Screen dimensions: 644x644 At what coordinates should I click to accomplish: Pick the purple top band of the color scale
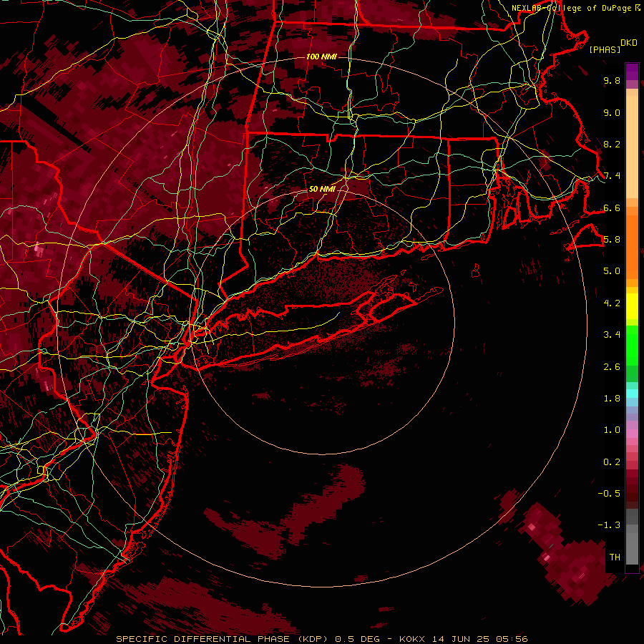pos(632,72)
